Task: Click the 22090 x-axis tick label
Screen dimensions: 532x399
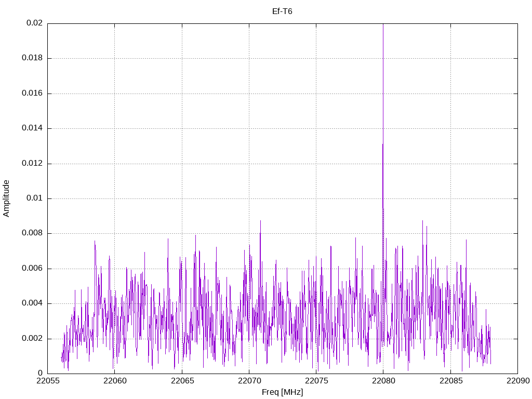Action: [x=517, y=381]
